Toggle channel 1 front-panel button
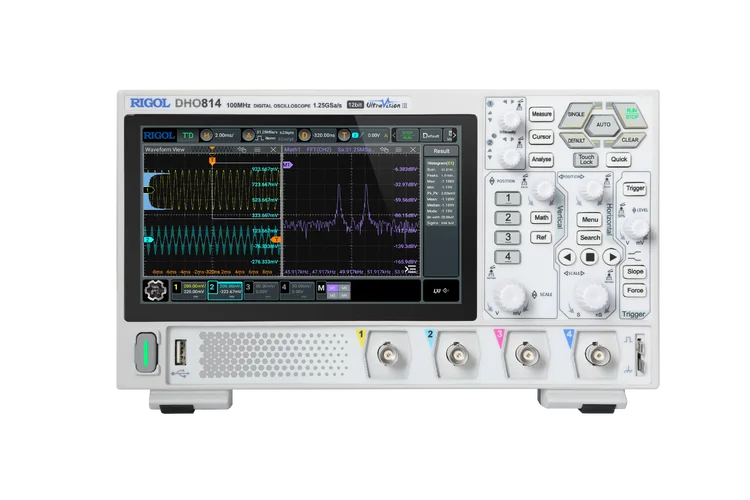The height and width of the screenshot is (500, 750). click(x=508, y=198)
